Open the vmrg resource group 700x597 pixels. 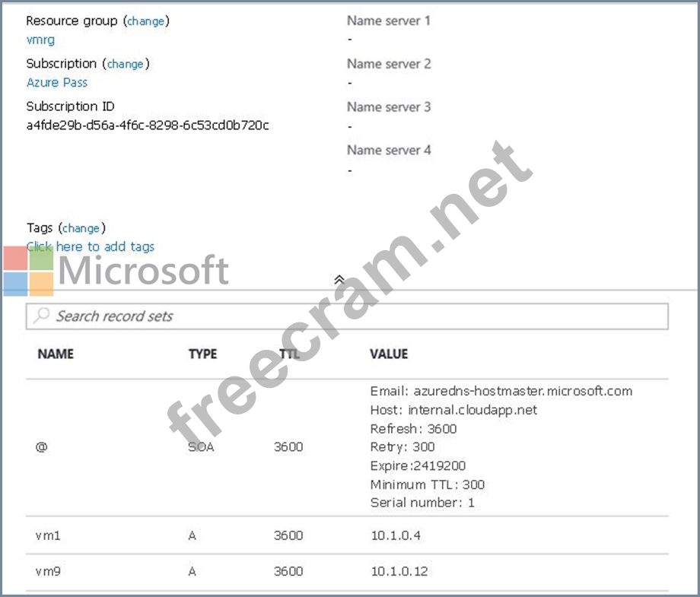40,40
